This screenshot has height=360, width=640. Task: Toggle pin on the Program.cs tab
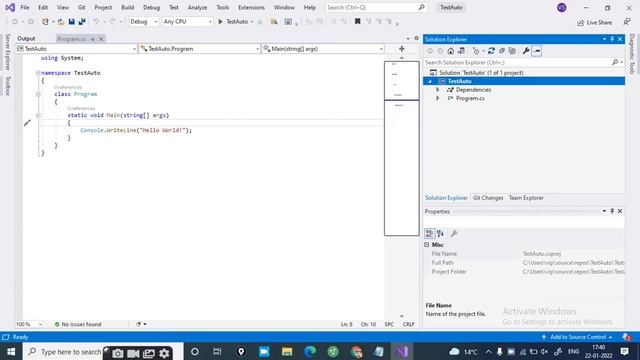pyautogui.click(x=93, y=39)
